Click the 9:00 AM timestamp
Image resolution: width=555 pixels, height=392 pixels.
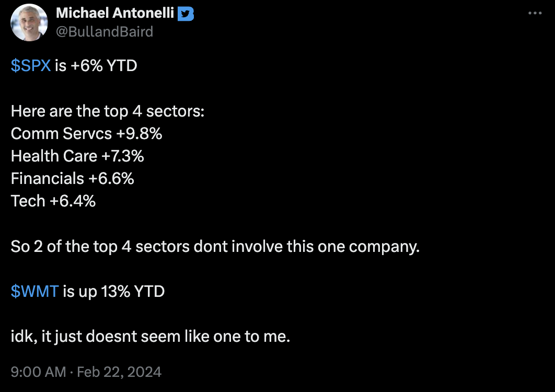(38, 372)
